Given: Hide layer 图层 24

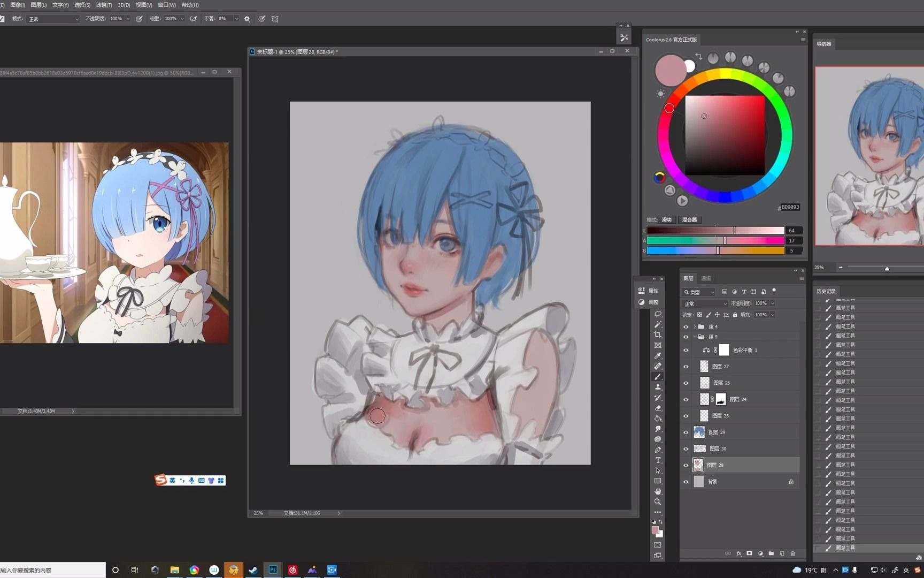Looking at the screenshot, I should [x=686, y=400].
